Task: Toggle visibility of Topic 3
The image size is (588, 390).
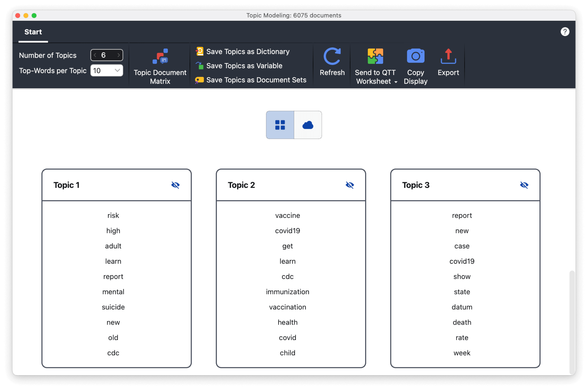Action: click(524, 185)
